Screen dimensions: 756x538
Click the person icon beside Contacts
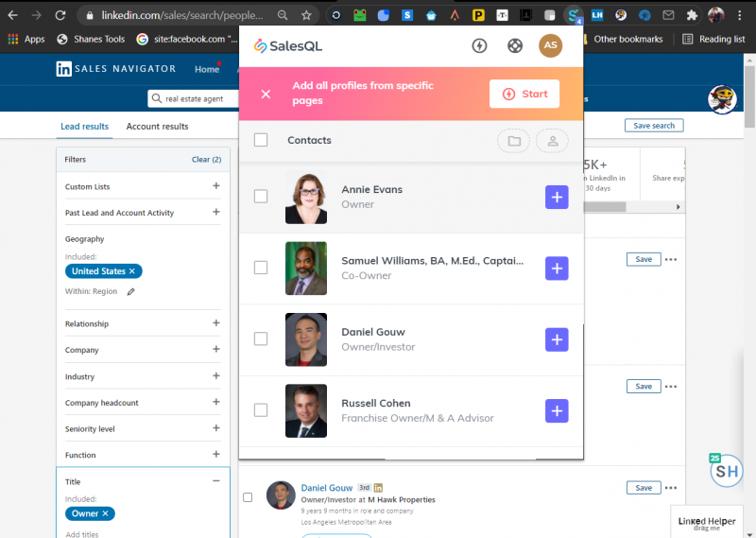click(552, 141)
